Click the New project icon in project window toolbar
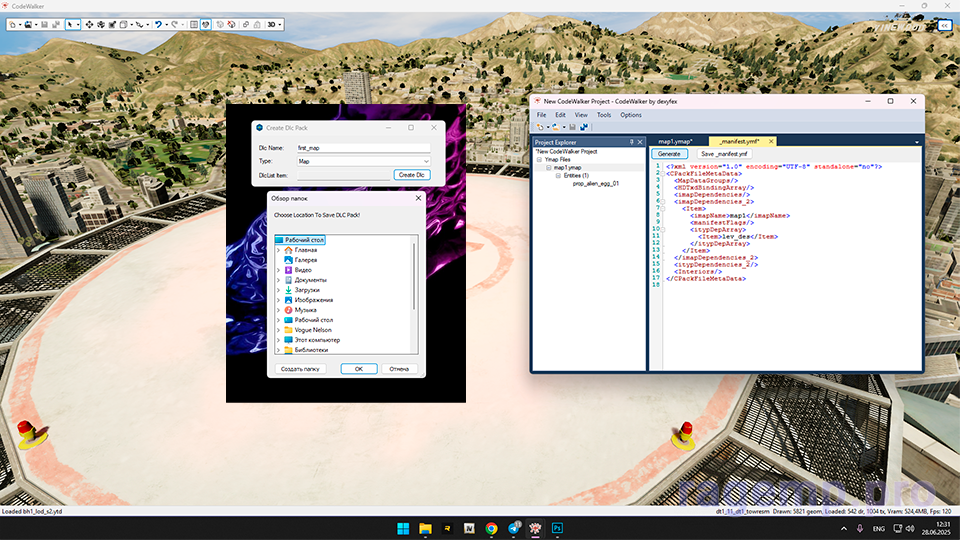960x540 pixels. tap(540, 127)
